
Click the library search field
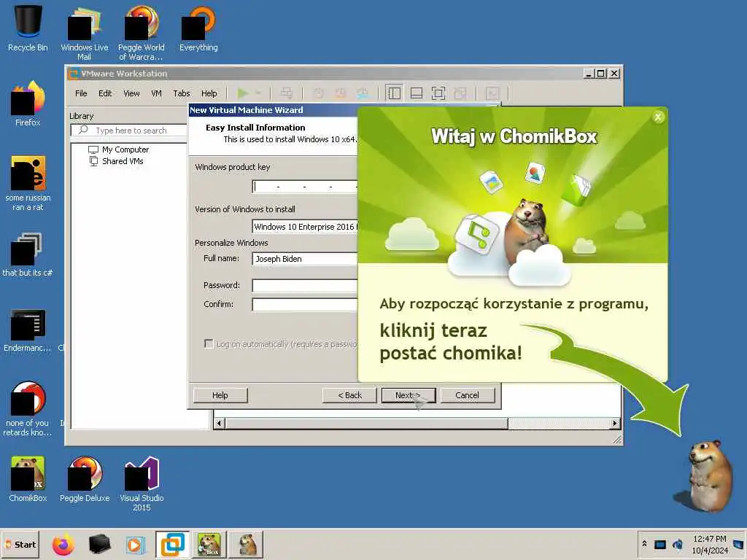[x=129, y=131]
